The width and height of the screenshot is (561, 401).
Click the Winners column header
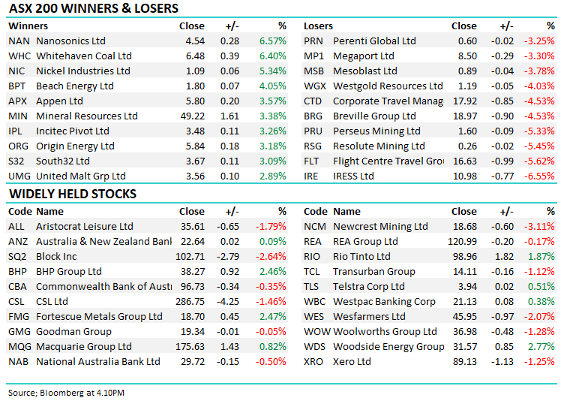click(x=28, y=26)
